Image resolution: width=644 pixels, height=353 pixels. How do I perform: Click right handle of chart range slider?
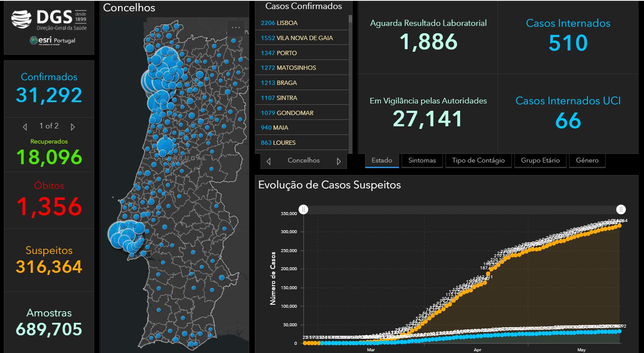(x=621, y=209)
